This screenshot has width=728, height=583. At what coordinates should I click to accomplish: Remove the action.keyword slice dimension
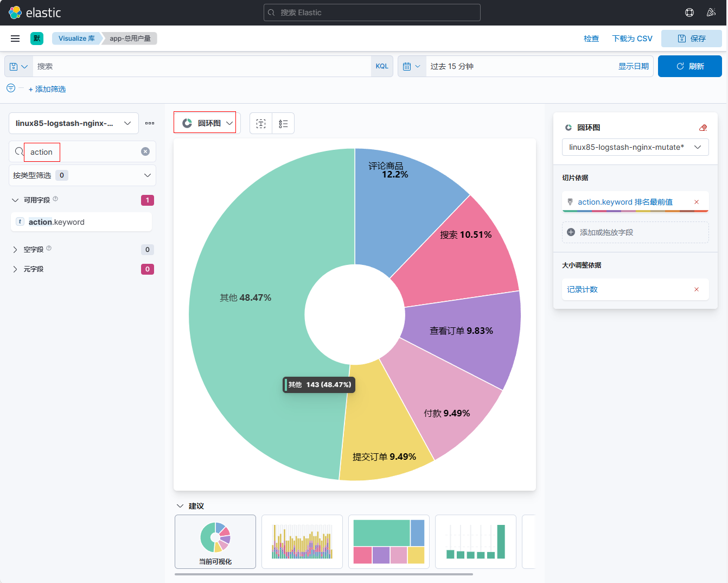(x=697, y=202)
